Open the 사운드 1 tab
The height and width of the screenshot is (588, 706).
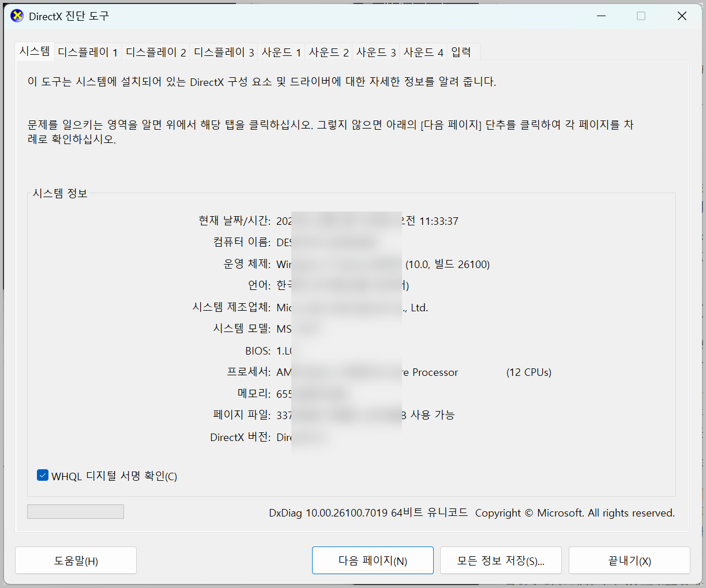281,52
